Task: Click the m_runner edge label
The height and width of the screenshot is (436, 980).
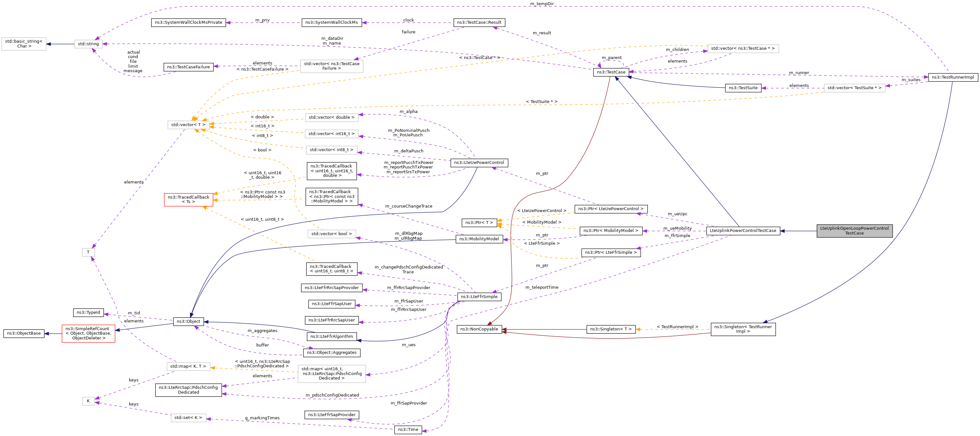Action: [x=799, y=73]
